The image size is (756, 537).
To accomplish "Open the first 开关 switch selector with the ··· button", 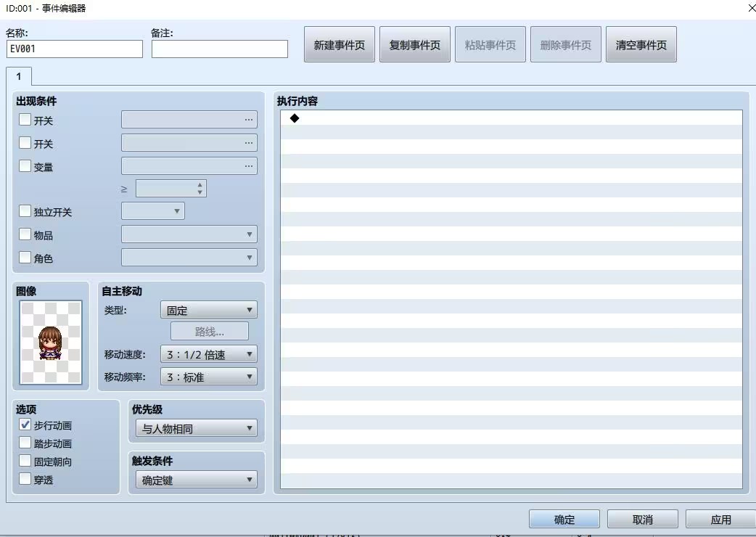I will coord(250,120).
